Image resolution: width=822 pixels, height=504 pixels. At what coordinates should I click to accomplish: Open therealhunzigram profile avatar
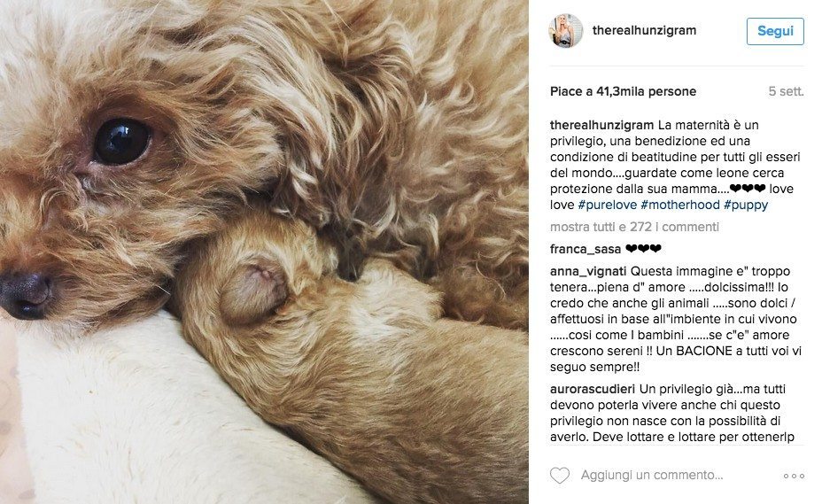[x=566, y=31]
